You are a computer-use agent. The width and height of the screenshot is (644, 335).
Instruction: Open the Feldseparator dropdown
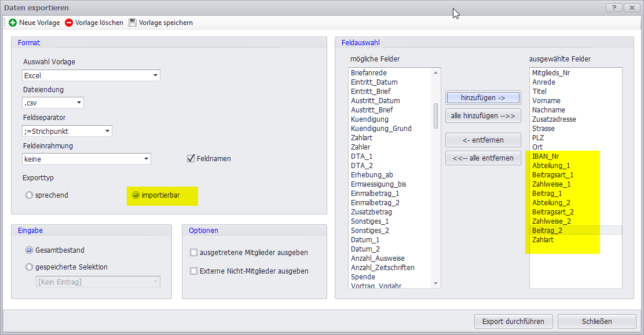pyautogui.click(x=107, y=131)
